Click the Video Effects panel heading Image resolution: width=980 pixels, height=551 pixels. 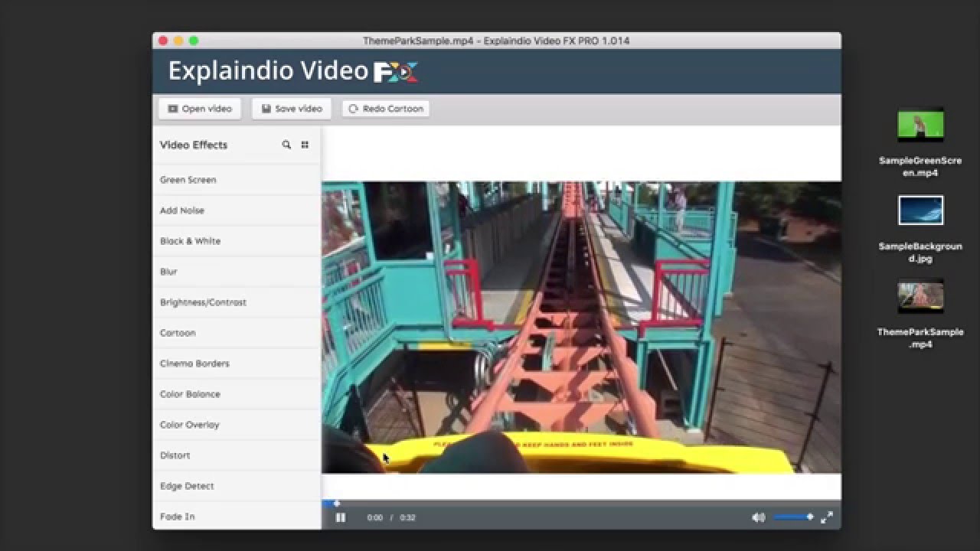(194, 145)
